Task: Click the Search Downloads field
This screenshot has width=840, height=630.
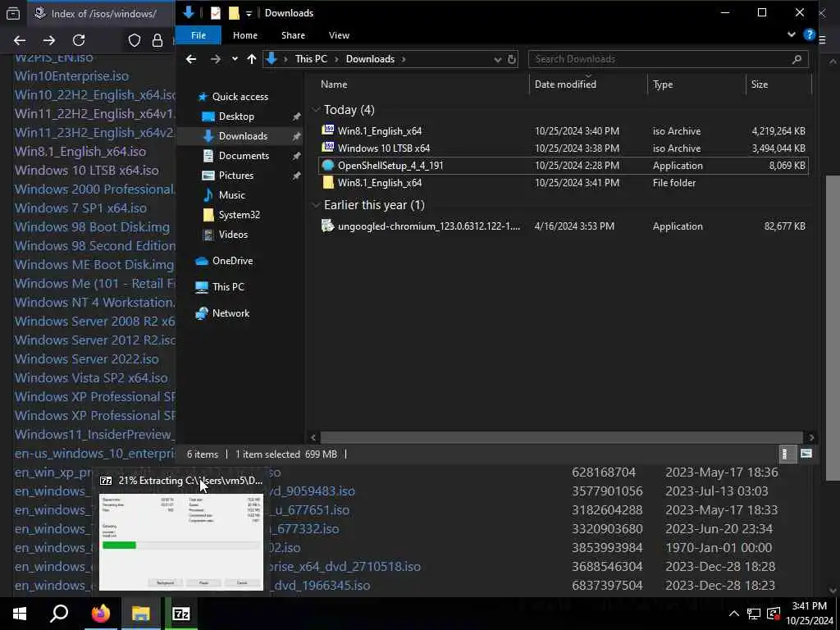Action: click(x=668, y=59)
